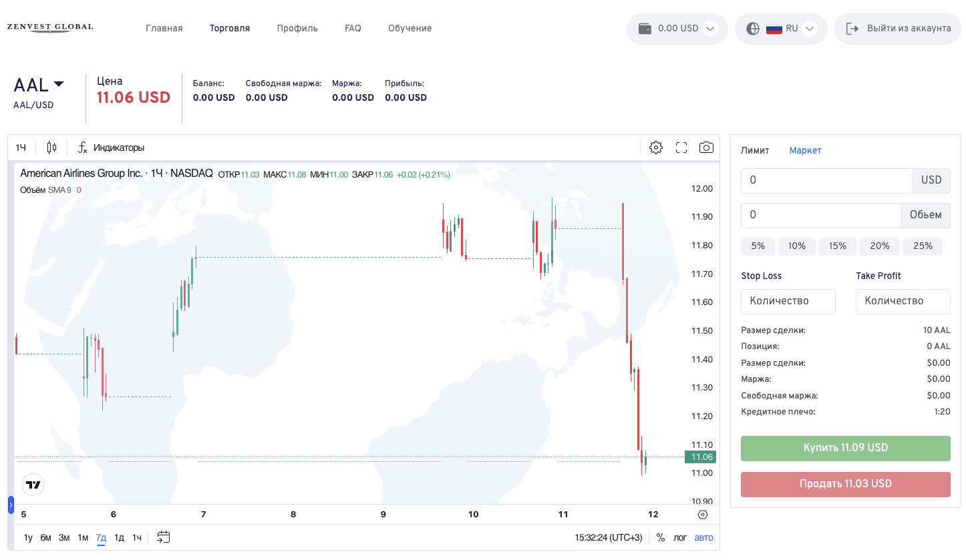Set chart range to 6м
966x560 pixels.
(x=46, y=537)
